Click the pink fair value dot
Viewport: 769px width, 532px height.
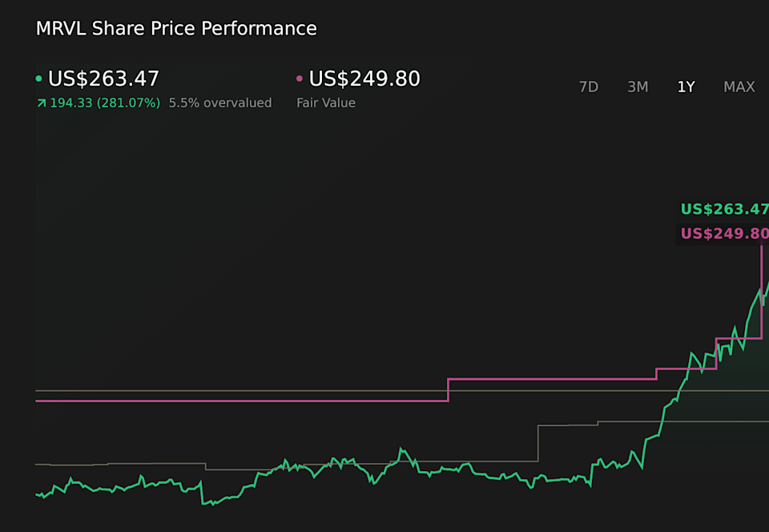click(300, 79)
